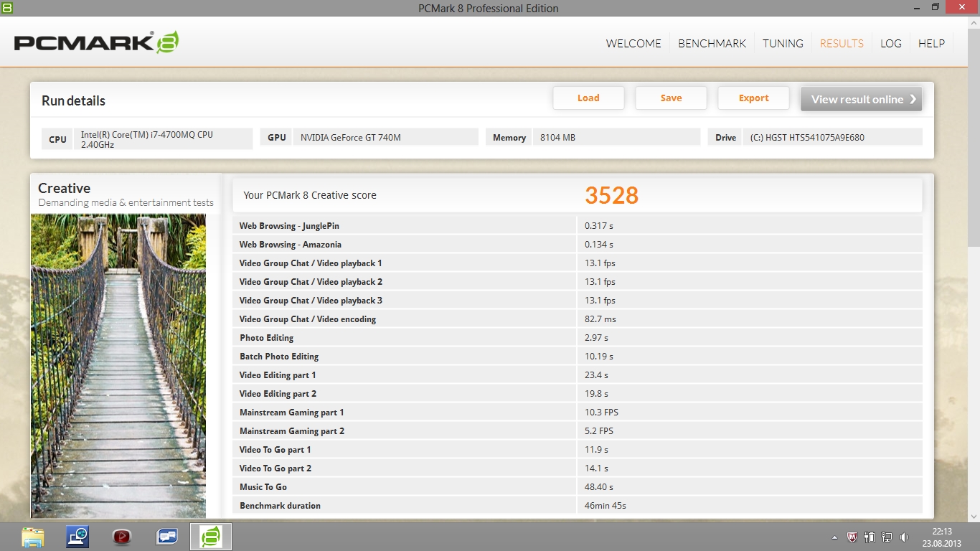The width and height of the screenshot is (980, 551).
Task: Show hidden system tray icons
Action: click(x=834, y=537)
